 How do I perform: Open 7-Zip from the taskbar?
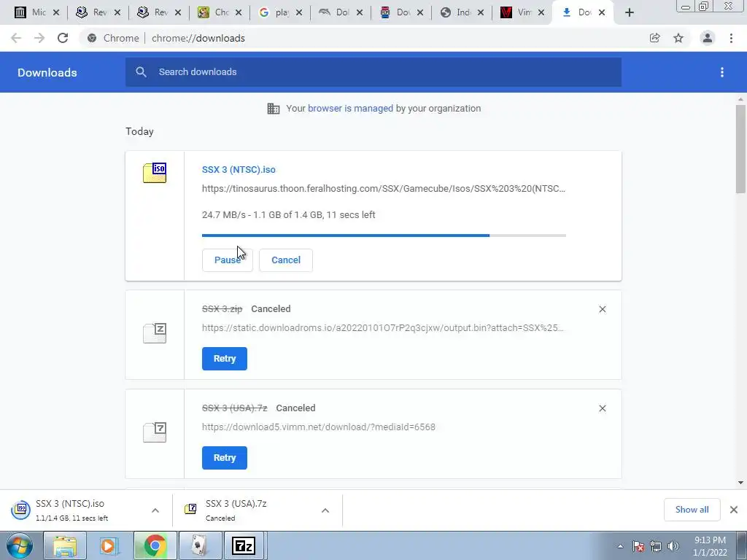243,545
